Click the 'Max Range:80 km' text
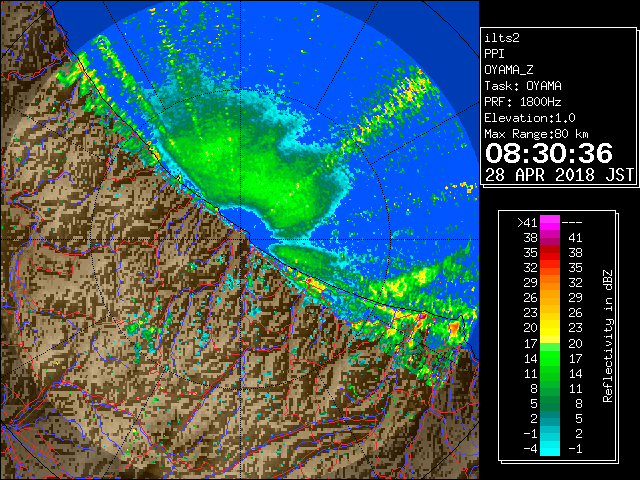This screenshot has height=480, width=640. coord(536,134)
